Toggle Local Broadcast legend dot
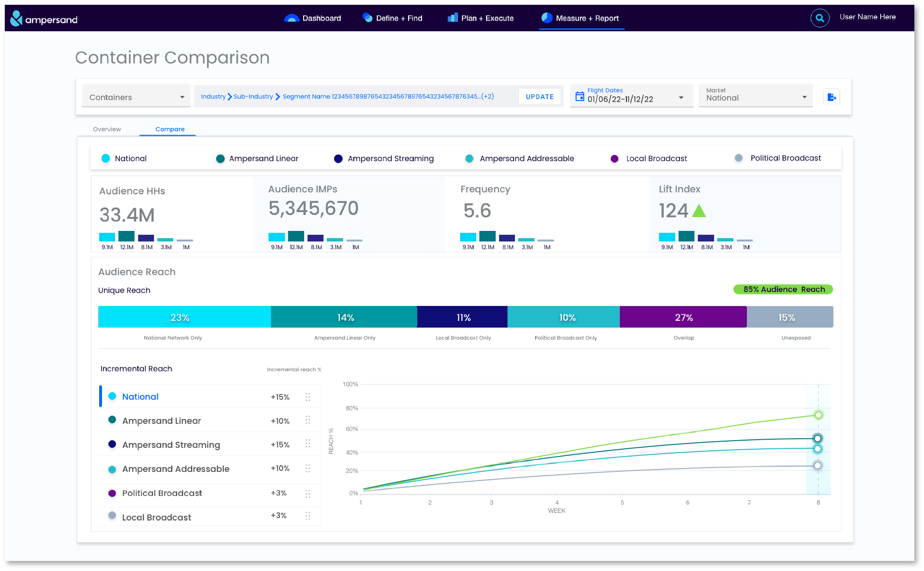 click(x=615, y=159)
